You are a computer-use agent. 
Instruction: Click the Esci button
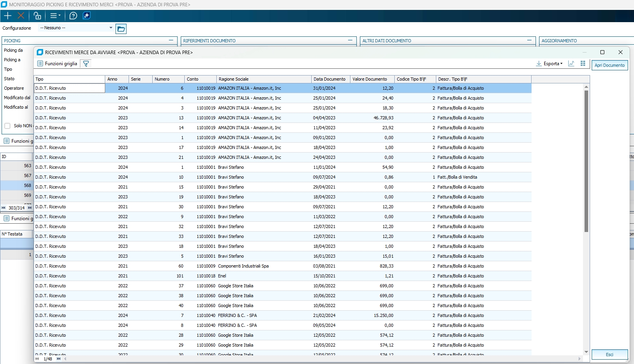pos(609,355)
